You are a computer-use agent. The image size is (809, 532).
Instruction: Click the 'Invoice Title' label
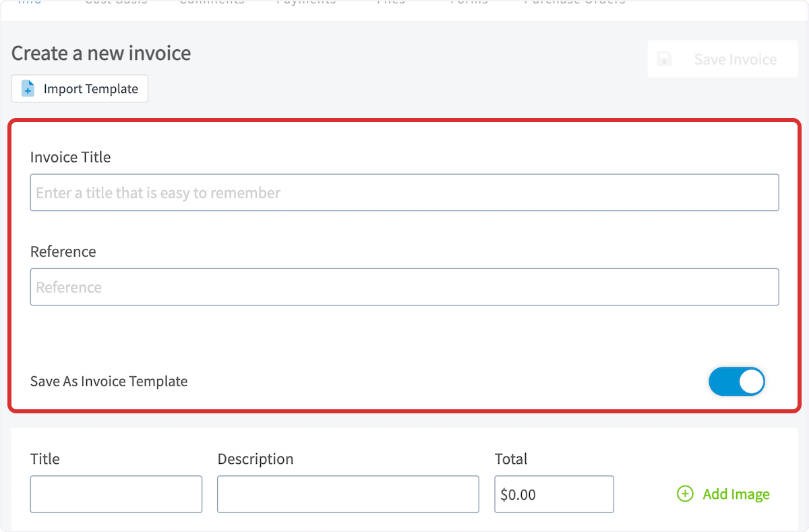70,157
